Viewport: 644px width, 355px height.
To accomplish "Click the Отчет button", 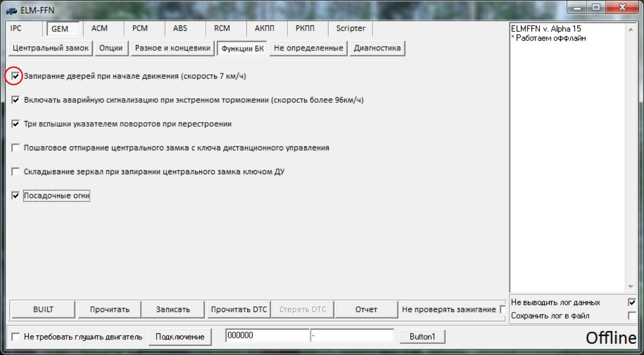I will [x=366, y=309].
